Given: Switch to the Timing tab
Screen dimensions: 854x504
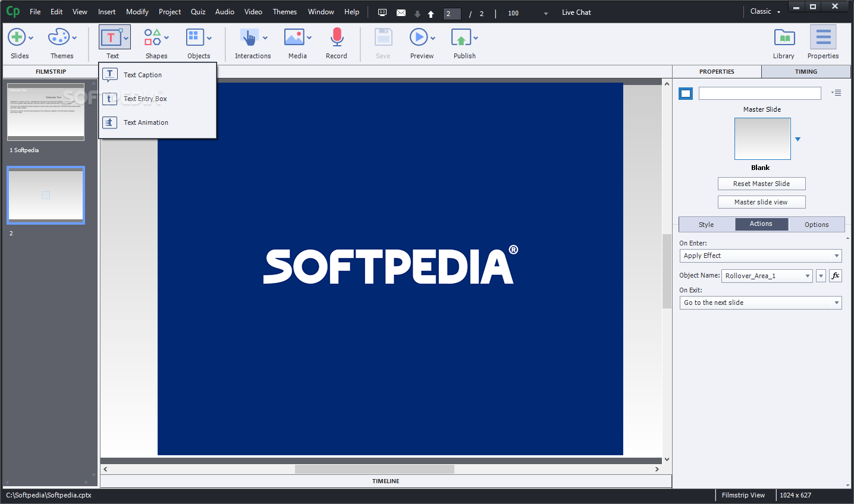Looking at the screenshot, I should pyautogui.click(x=806, y=71).
